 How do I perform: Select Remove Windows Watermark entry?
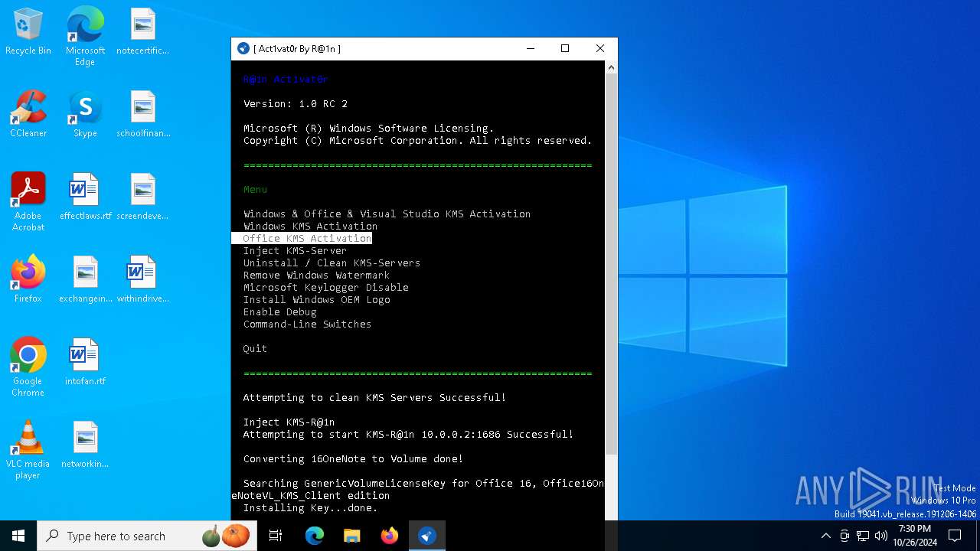point(316,275)
